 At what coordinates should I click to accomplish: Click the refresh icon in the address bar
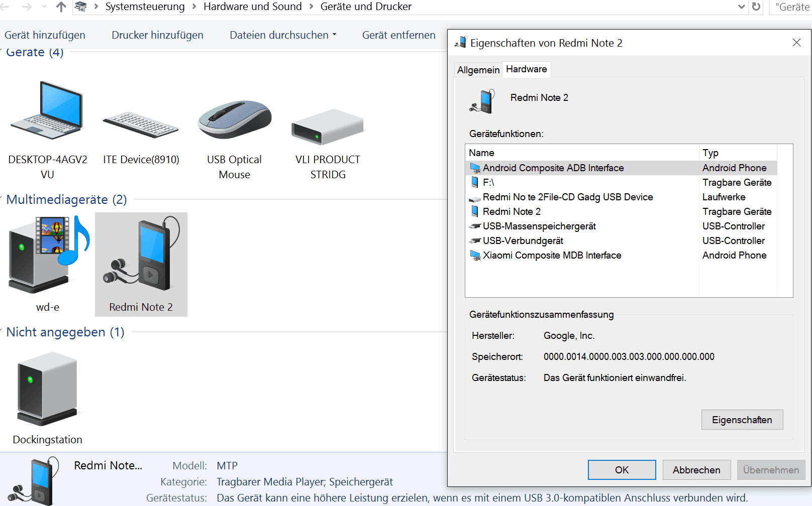pyautogui.click(x=756, y=7)
